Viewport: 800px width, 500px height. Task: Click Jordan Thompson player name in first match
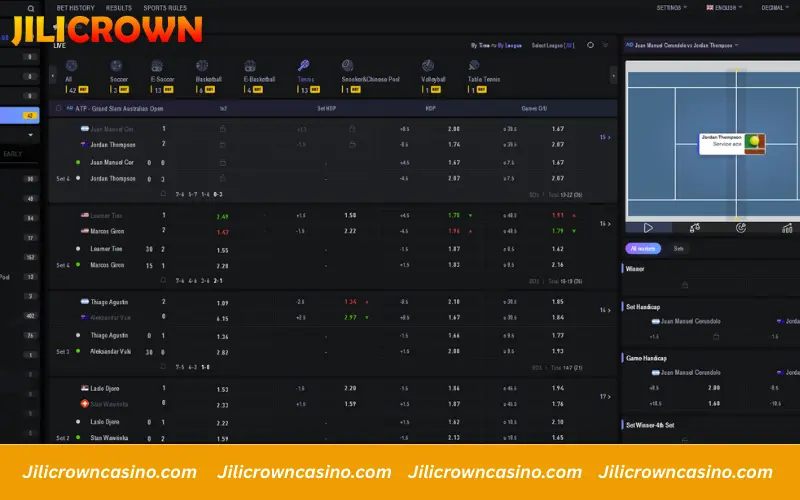pos(113,145)
